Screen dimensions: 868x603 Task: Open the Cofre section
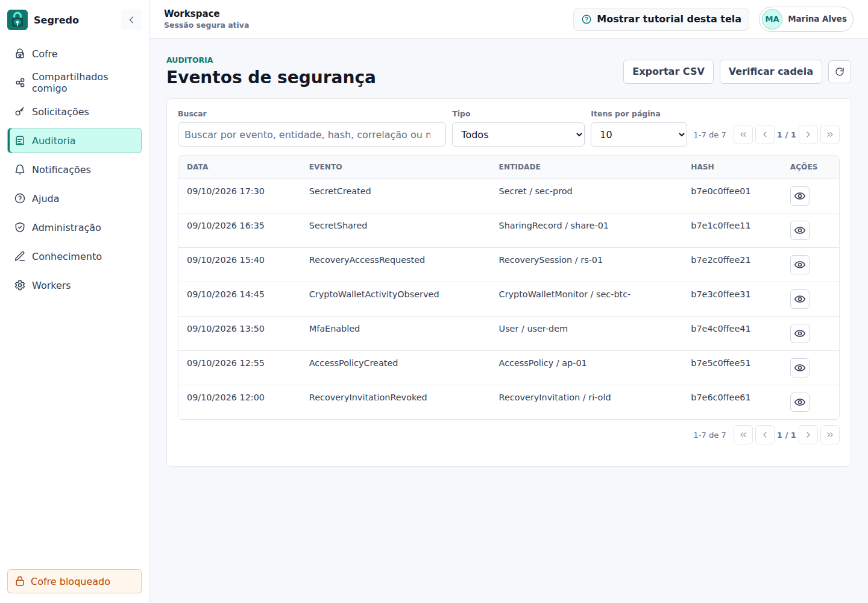click(74, 54)
